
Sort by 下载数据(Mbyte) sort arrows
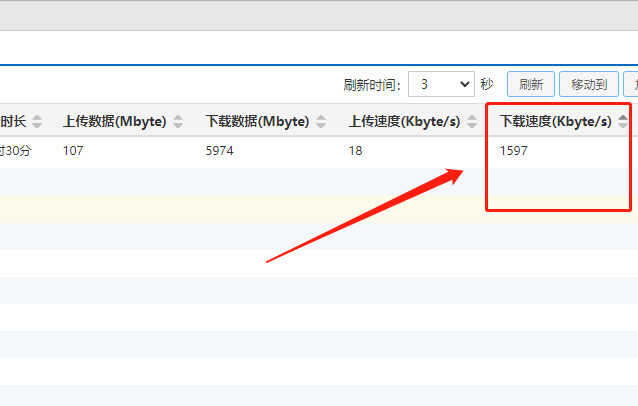(x=321, y=121)
